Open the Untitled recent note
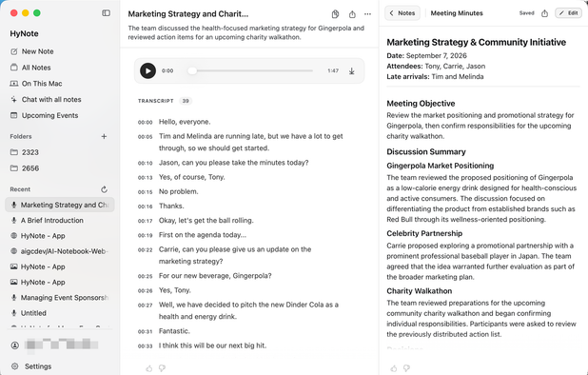This screenshot has width=588, height=375. (33, 313)
